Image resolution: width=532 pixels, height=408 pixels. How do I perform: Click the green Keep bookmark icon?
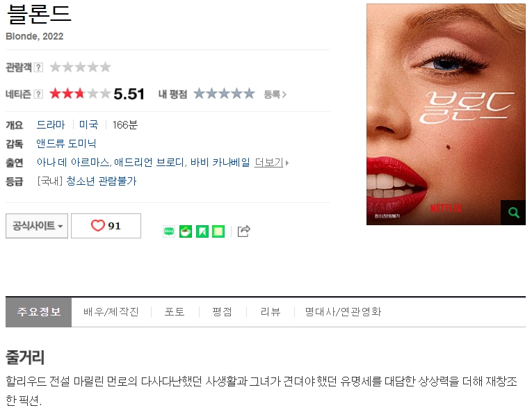(x=202, y=231)
